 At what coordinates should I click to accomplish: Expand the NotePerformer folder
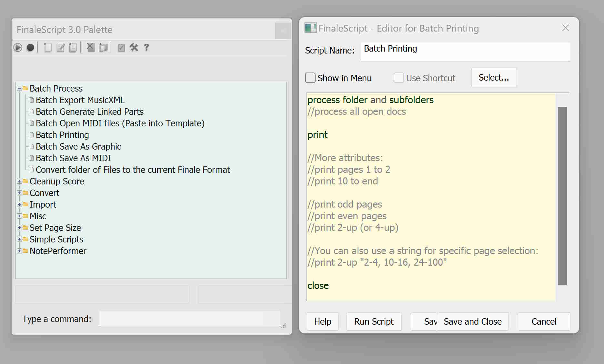tap(19, 251)
